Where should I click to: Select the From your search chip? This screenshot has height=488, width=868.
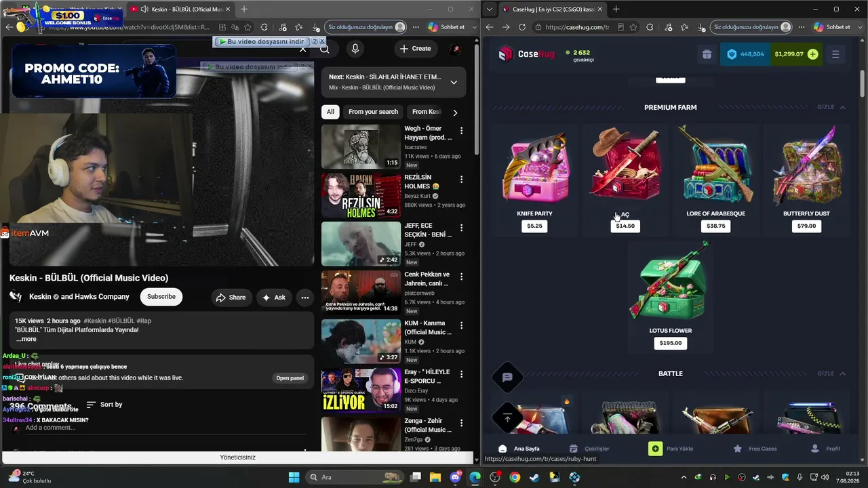[x=373, y=112]
